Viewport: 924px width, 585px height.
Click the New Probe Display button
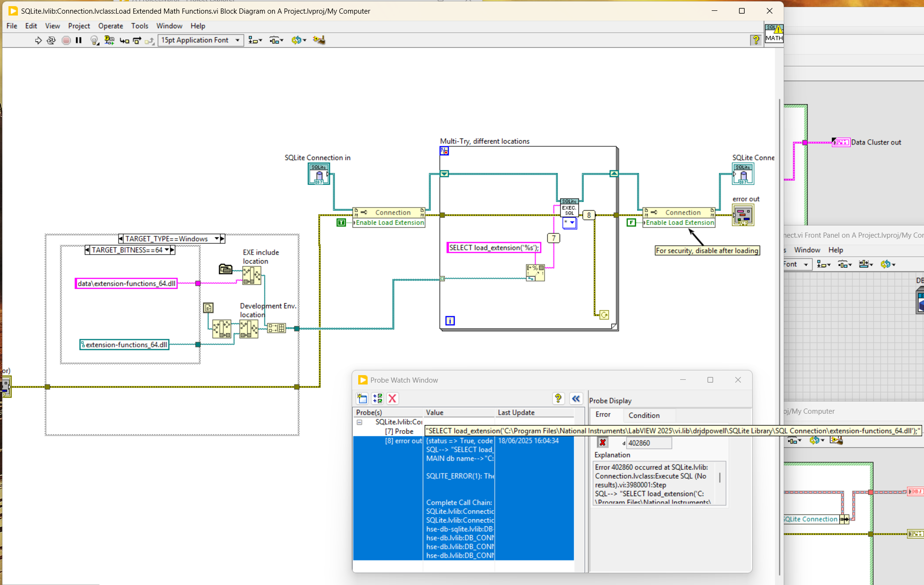362,399
